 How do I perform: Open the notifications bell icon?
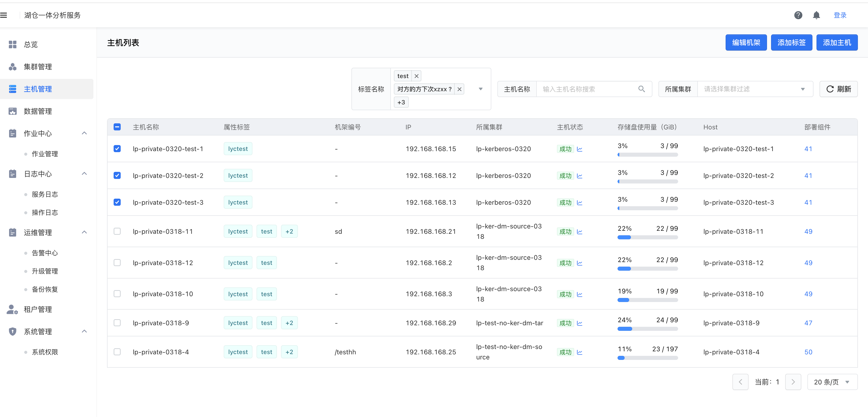pos(816,15)
